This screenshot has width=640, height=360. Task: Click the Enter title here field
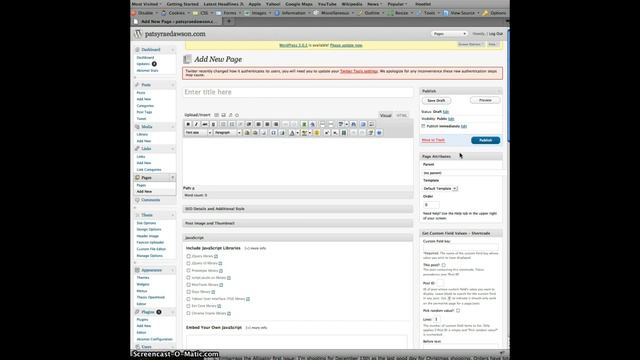coord(298,92)
